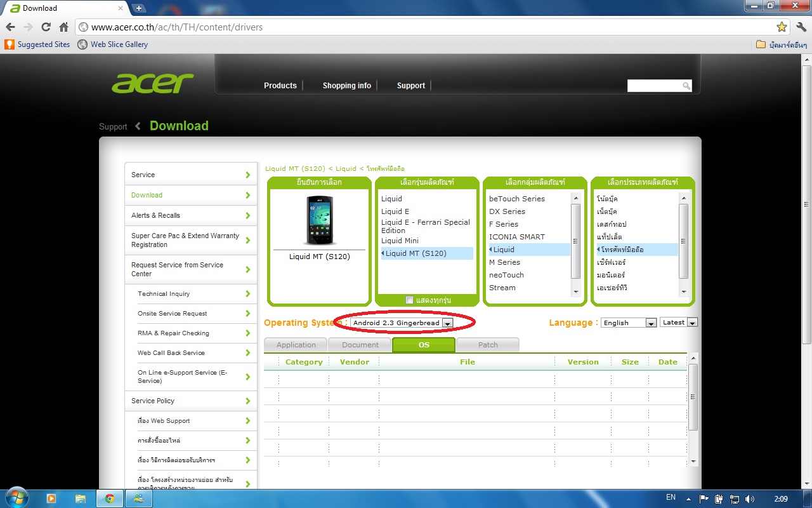Screen dimensions: 812x508
Task: Bookmark this page with star icon
Action: click(x=782, y=27)
